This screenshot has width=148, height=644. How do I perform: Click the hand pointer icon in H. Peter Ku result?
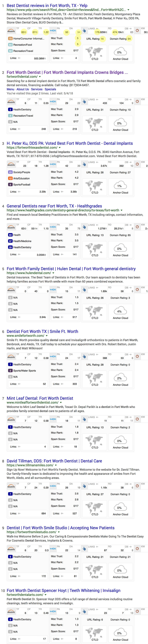tap(84, 164)
